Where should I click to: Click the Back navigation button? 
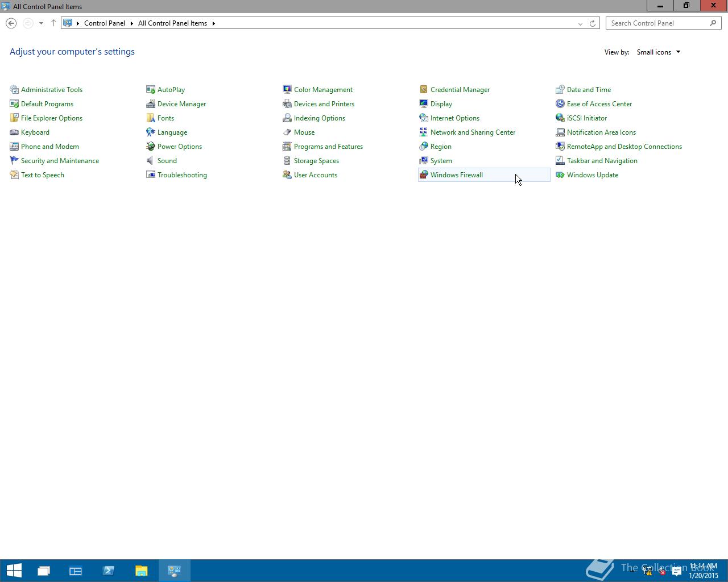(11, 23)
